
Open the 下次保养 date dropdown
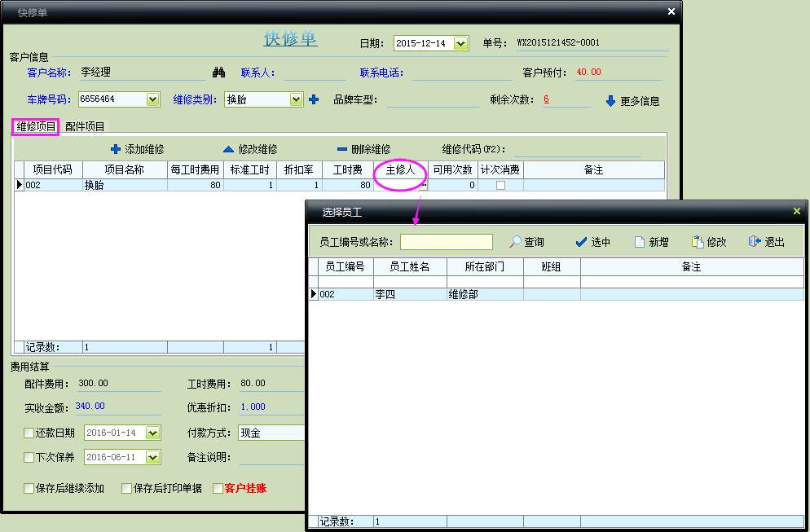coord(152,457)
